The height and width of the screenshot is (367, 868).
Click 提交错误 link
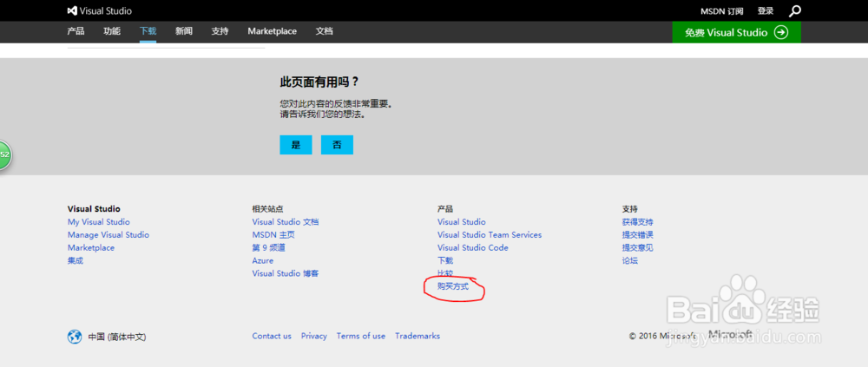[x=638, y=235]
